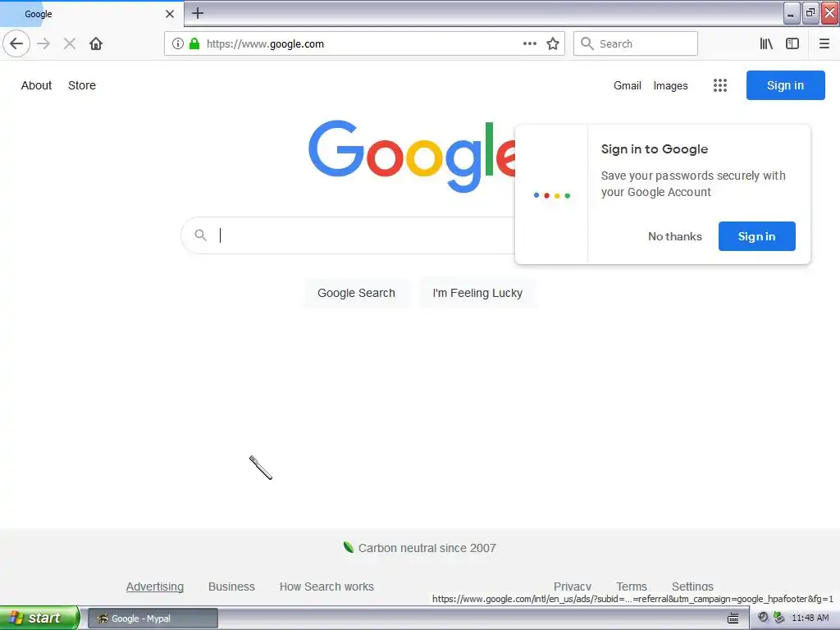Go to Images link

[670, 85]
